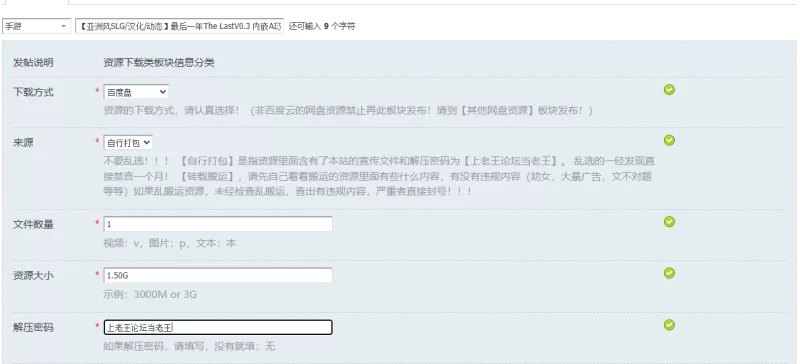Click hint text 如果解压密码，请填写，没有就填：无

[x=189, y=347]
